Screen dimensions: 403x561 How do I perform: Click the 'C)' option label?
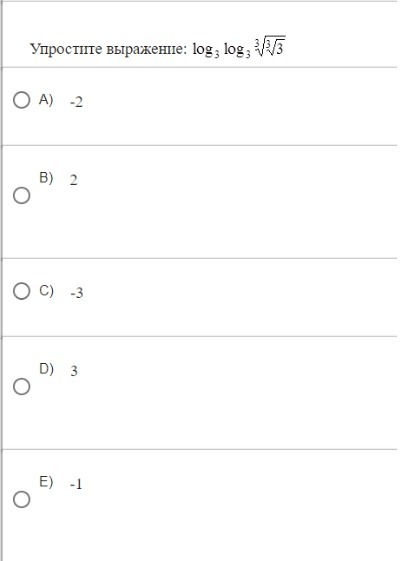click(47, 291)
